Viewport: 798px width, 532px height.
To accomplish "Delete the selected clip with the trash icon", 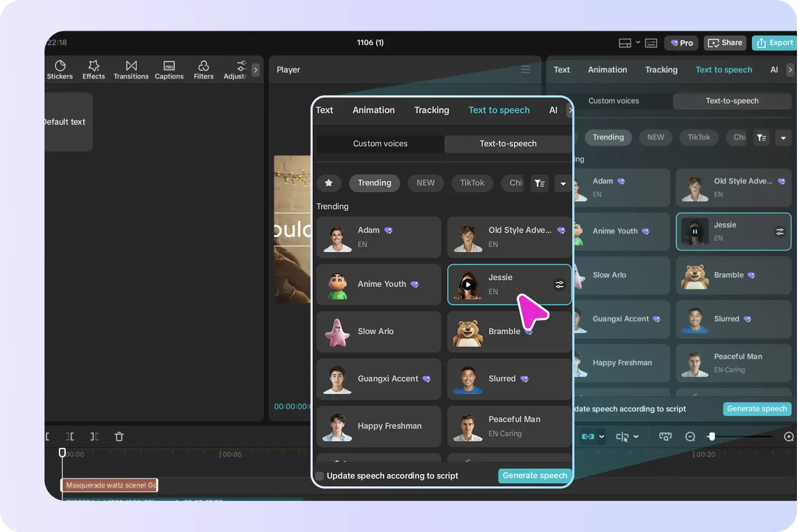I will click(x=119, y=436).
